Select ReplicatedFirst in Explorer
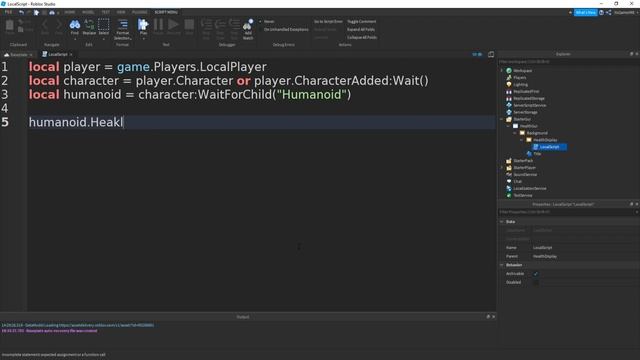640x360 pixels. point(526,91)
